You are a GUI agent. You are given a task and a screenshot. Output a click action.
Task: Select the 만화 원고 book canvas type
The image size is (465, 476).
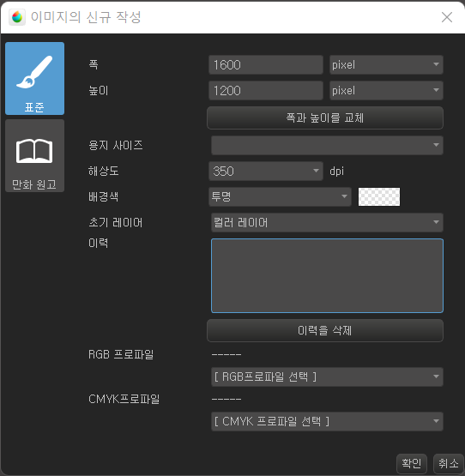click(x=34, y=155)
